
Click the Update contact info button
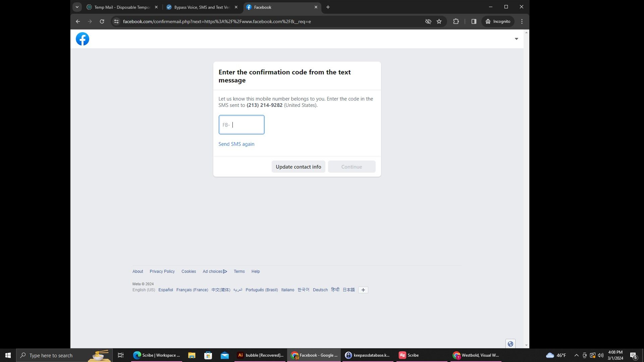(298, 167)
